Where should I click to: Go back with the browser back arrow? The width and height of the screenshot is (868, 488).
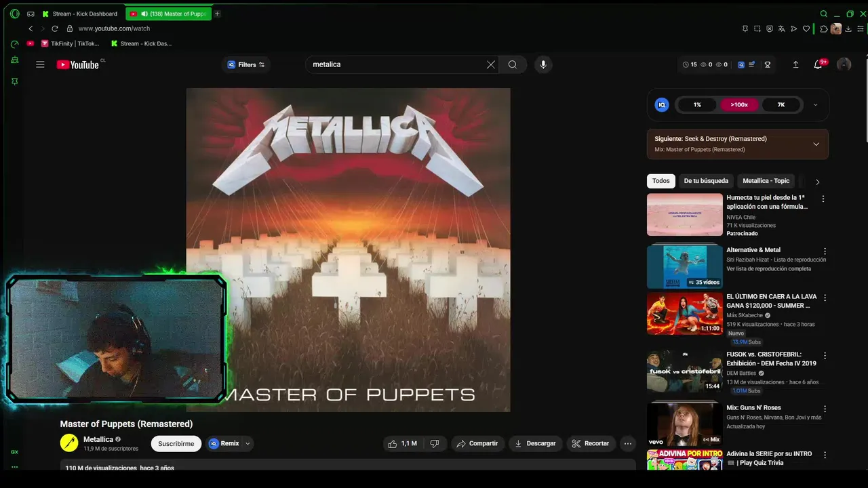[31, 28]
